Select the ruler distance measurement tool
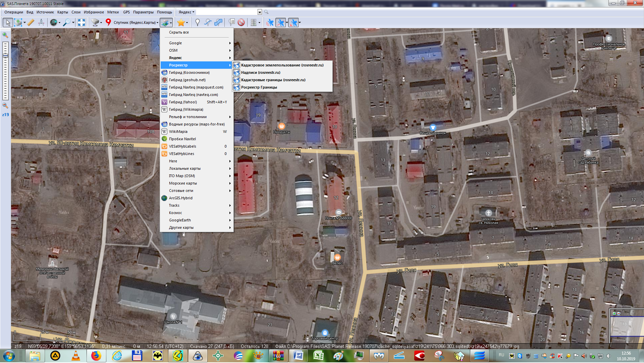This screenshot has width=644, height=363. [x=31, y=22]
